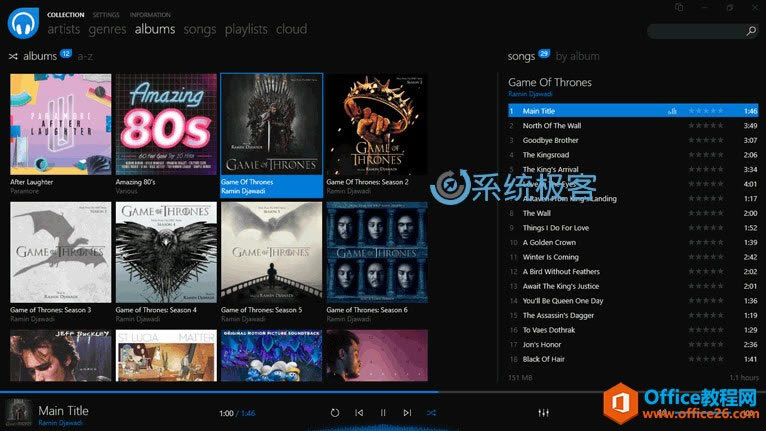This screenshot has width=766, height=431.
Task: Select the Game of Thrones Season 4 album
Action: click(x=166, y=253)
